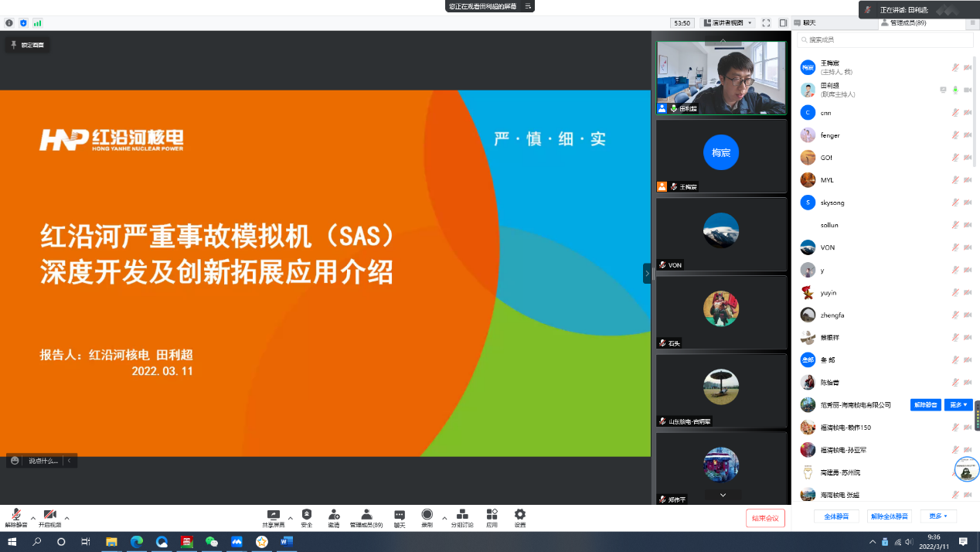Image resolution: width=980 pixels, height=552 pixels.
Task: Open meeting Settings (设置) gear
Action: coord(520,516)
